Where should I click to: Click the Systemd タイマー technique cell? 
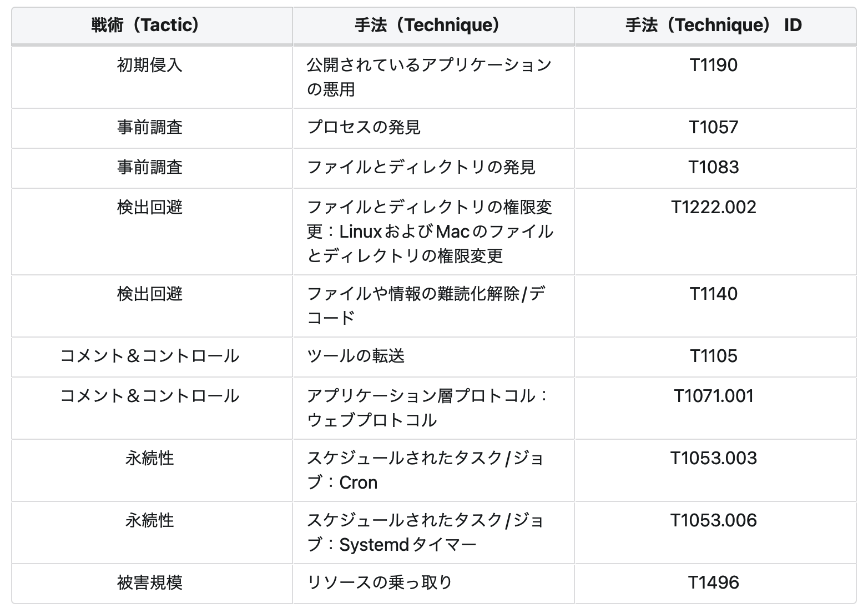coord(425,532)
